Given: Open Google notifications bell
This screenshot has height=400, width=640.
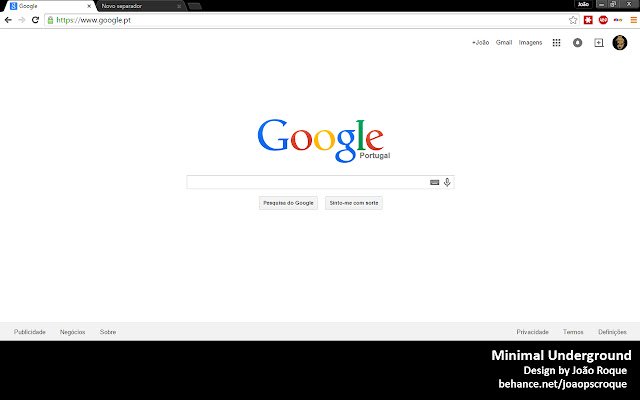Looking at the screenshot, I should click(577, 42).
